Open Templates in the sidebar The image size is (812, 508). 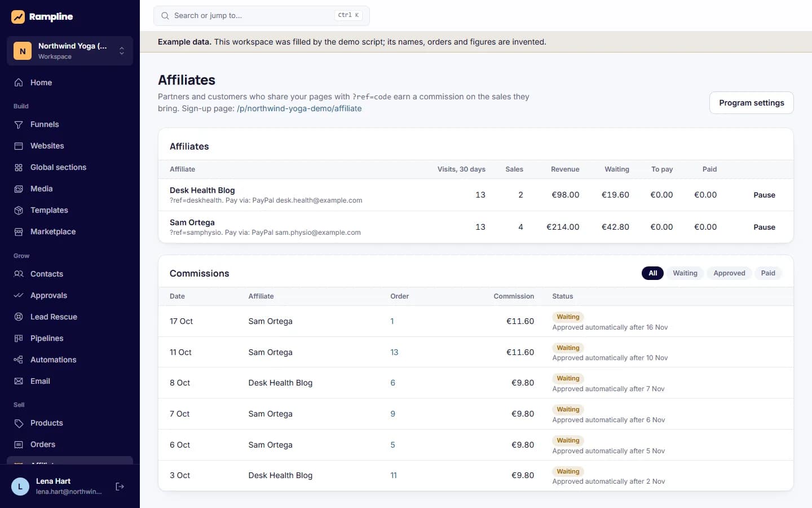70,210
